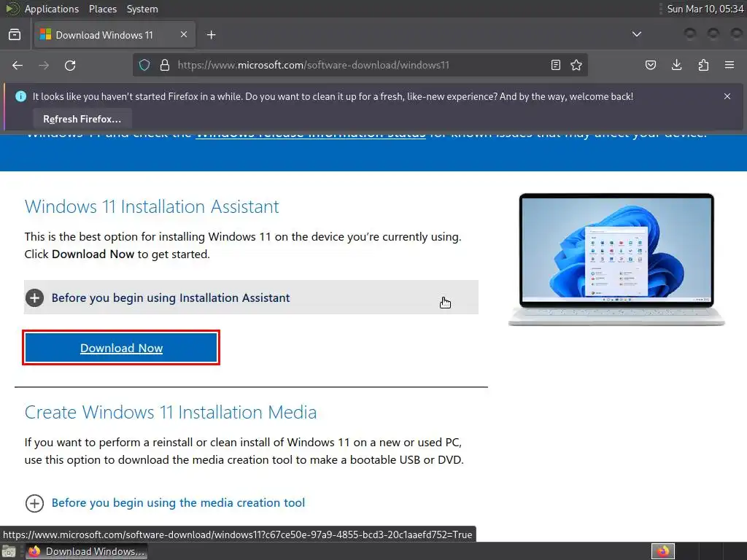The width and height of the screenshot is (747, 560).
Task: Dismiss the Firefox refresh notification
Action: click(x=727, y=96)
